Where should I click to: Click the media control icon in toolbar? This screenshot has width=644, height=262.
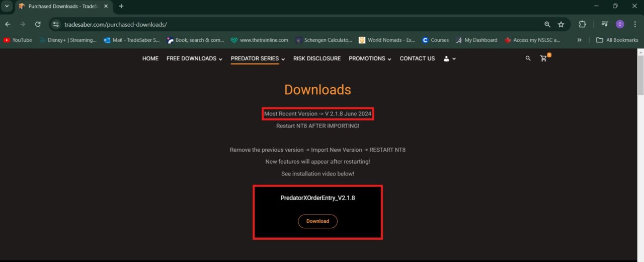click(605, 24)
